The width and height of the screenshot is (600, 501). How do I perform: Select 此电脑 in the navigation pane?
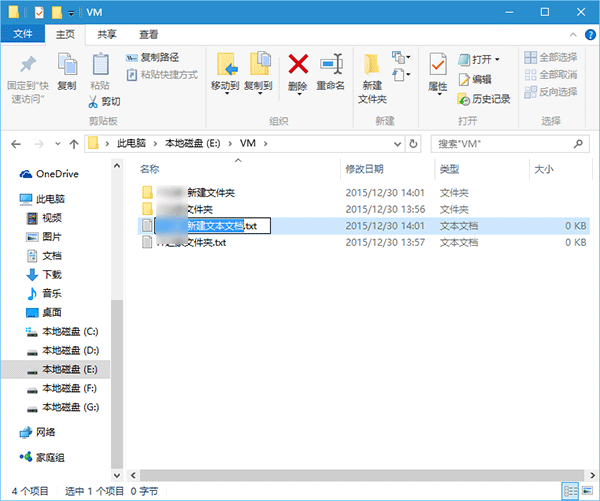pos(42,199)
